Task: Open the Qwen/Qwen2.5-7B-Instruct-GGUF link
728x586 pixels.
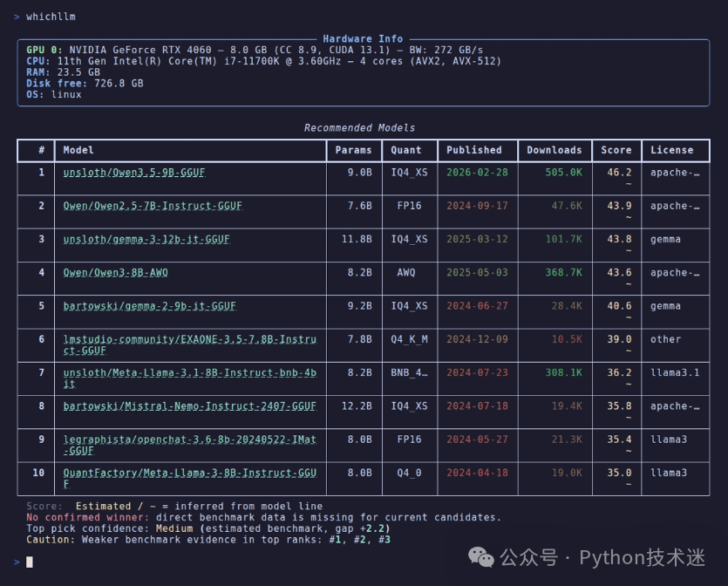Action: 153,206
